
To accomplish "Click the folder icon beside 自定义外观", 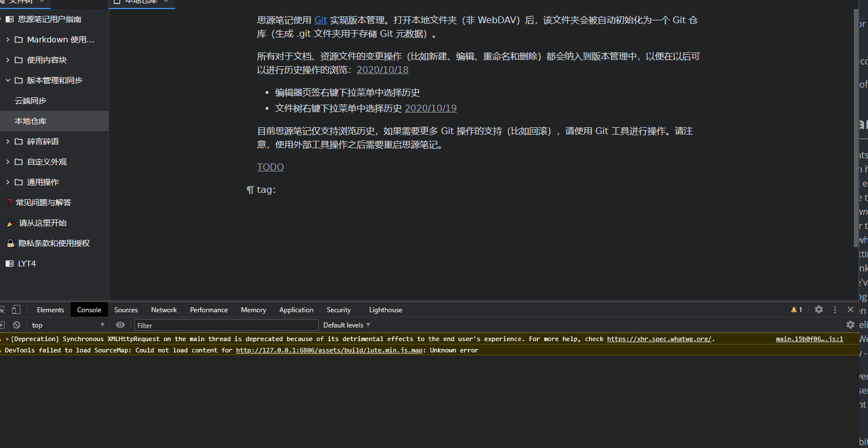I will click(19, 162).
